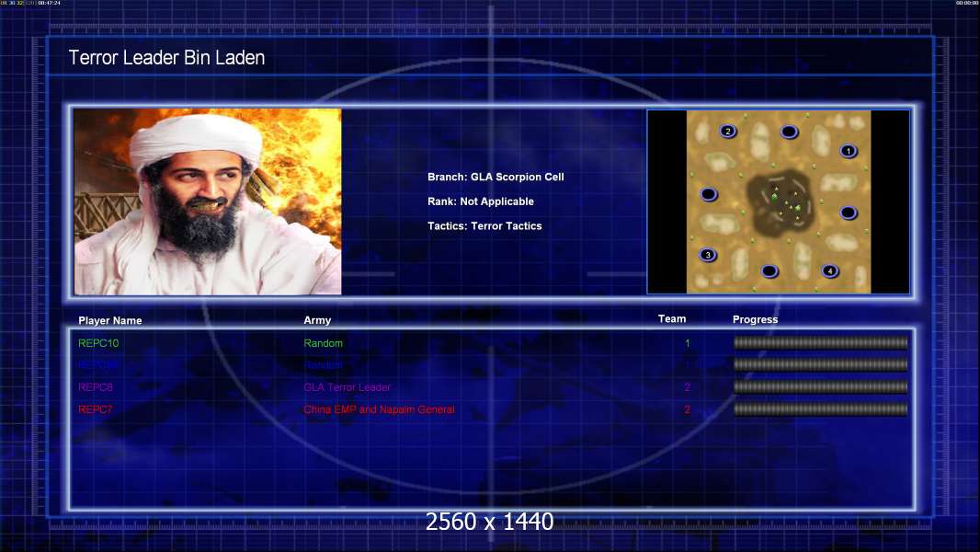980x552 pixels.
Task: Click the GLA Terror Leader army entry
Action: [x=347, y=387]
